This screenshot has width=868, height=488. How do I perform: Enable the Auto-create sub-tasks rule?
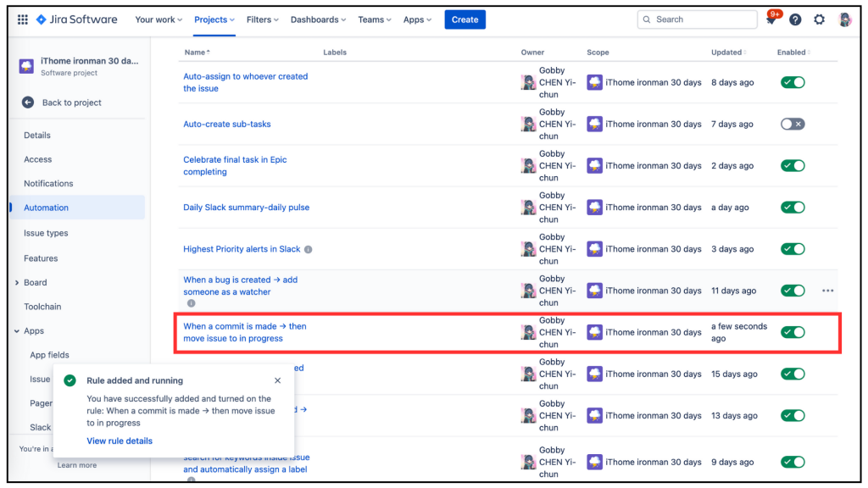pos(793,124)
